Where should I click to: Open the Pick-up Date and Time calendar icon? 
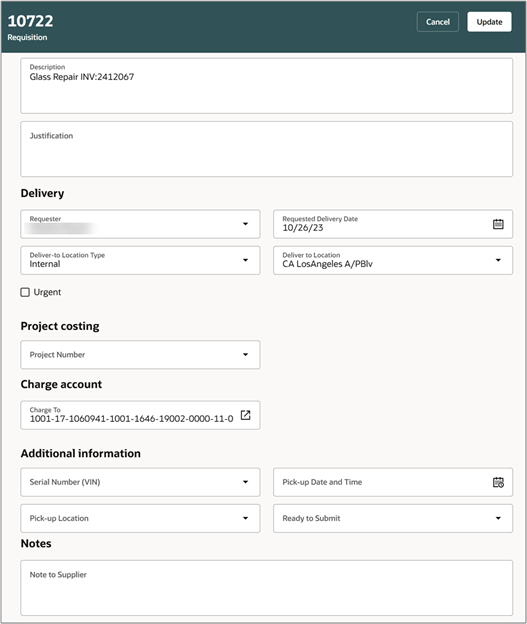tap(498, 482)
